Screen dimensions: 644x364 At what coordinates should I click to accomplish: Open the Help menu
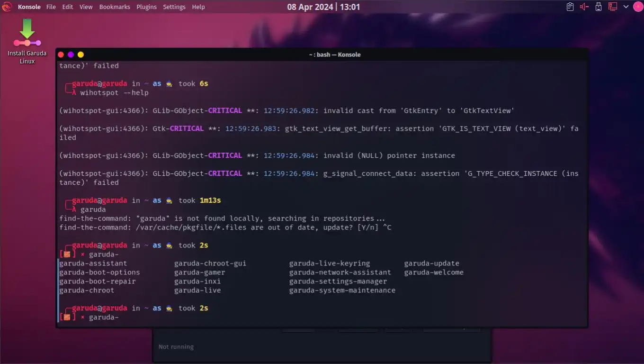198,7
